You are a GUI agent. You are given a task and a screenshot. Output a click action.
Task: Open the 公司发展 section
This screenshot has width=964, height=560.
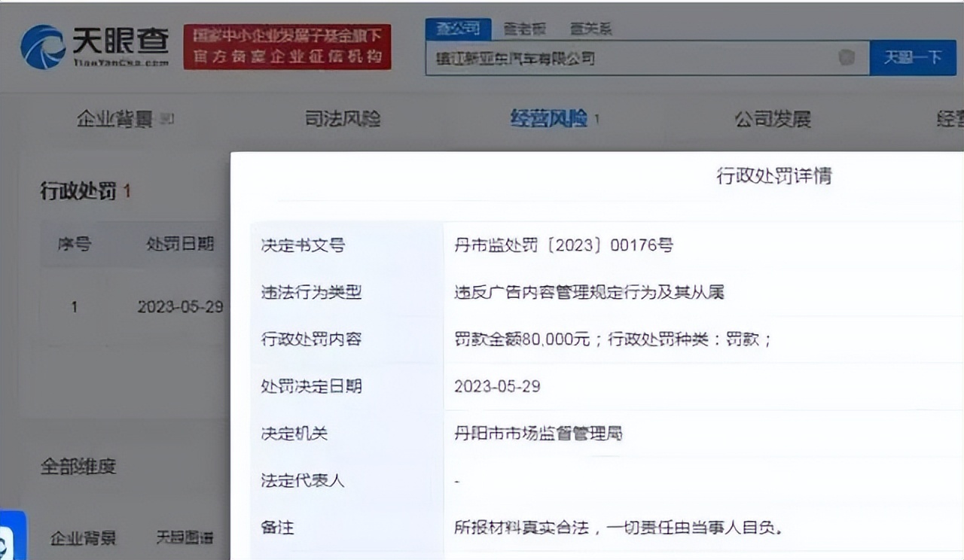pos(773,118)
